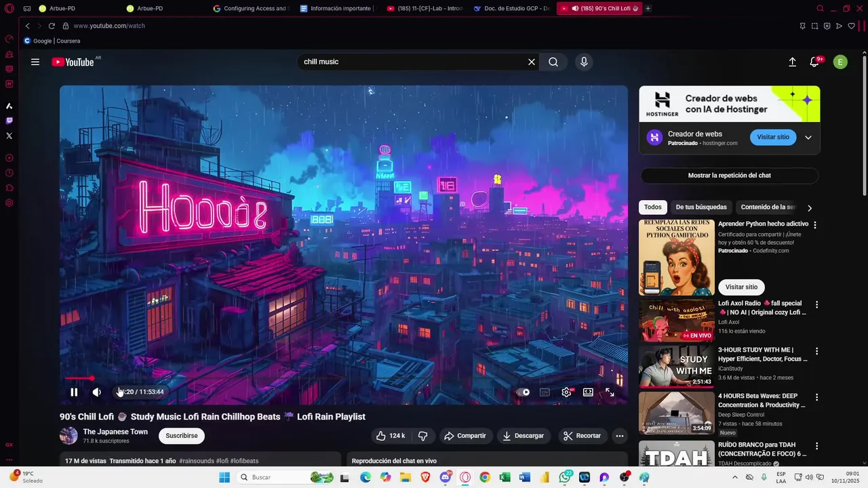Open the Create upload icon

[792, 62]
